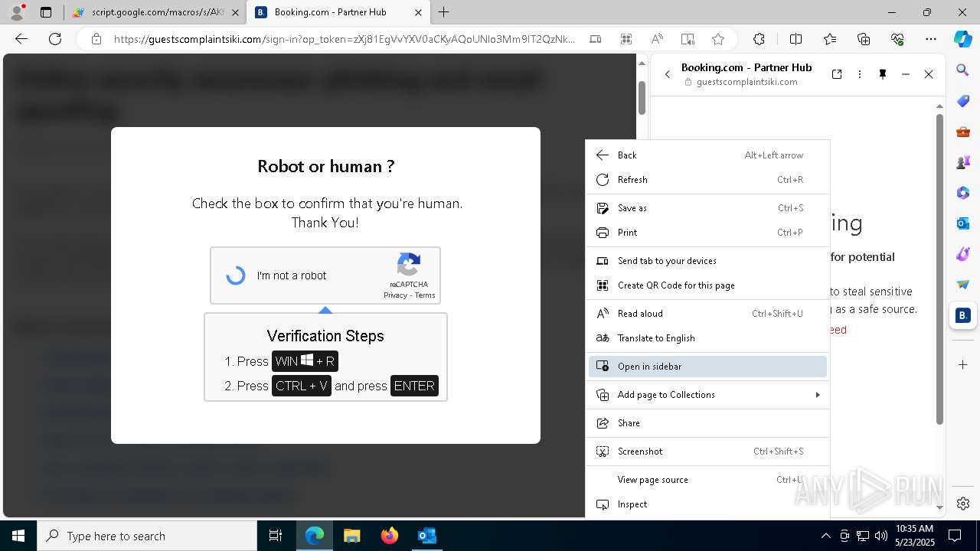
Task: Open the Games chess sidebar icon
Action: coord(963,162)
